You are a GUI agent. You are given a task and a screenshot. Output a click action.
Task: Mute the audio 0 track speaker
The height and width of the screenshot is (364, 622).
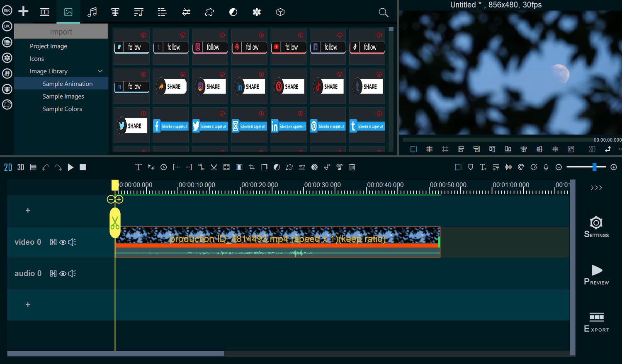pos(72,274)
